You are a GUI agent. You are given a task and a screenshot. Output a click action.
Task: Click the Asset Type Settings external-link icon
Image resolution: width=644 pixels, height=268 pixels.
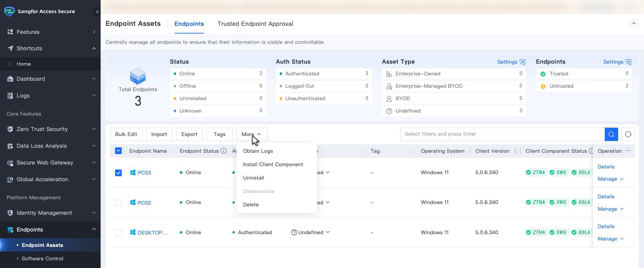pos(522,62)
